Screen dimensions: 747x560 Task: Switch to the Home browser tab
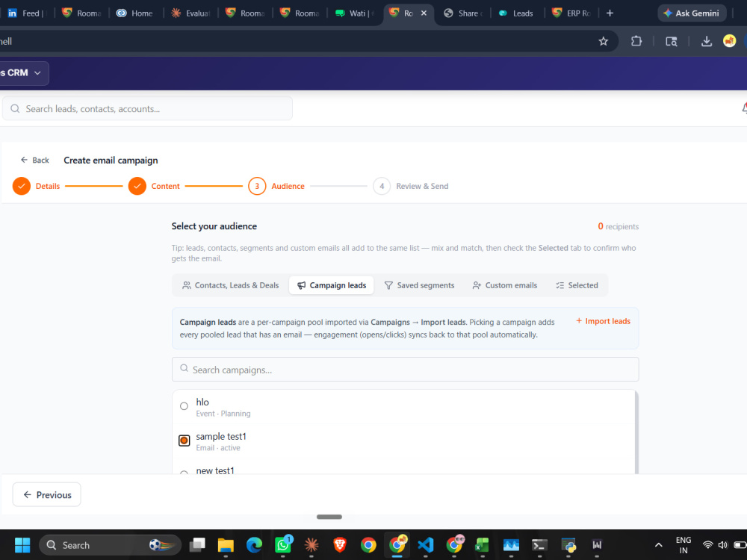(x=135, y=13)
